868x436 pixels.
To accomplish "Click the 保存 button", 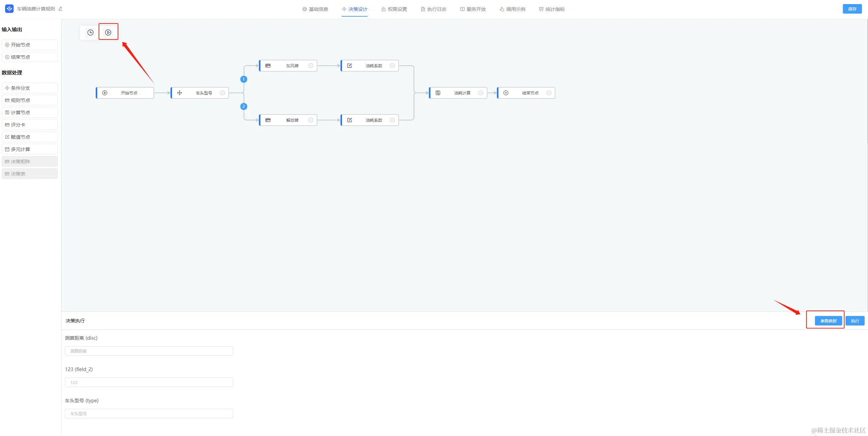I will coord(852,9).
